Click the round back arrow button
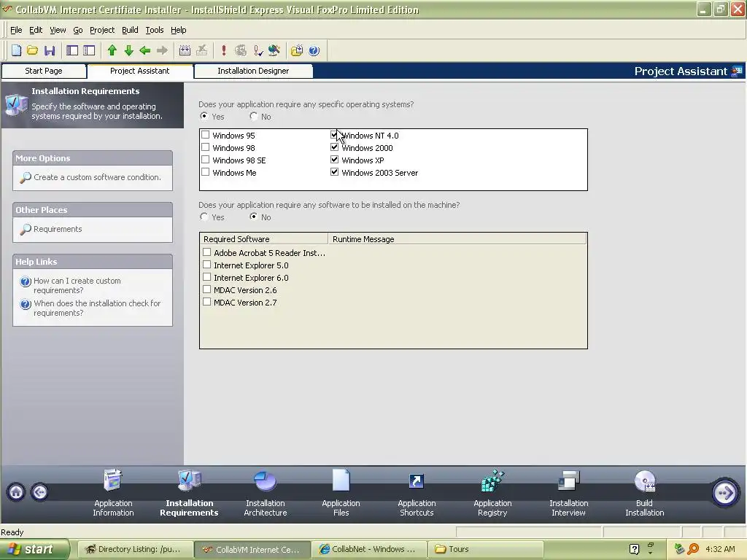 pos(39,492)
